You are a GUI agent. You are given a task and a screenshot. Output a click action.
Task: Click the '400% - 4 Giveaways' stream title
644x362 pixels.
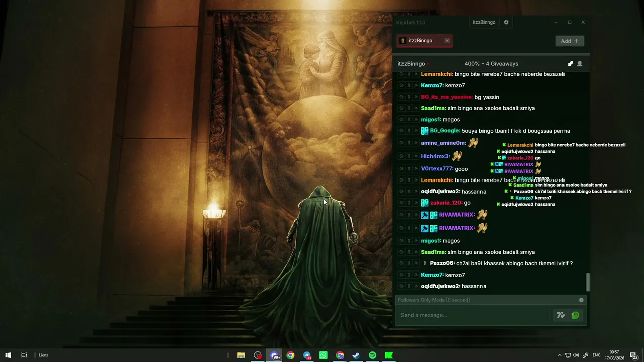click(491, 64)
